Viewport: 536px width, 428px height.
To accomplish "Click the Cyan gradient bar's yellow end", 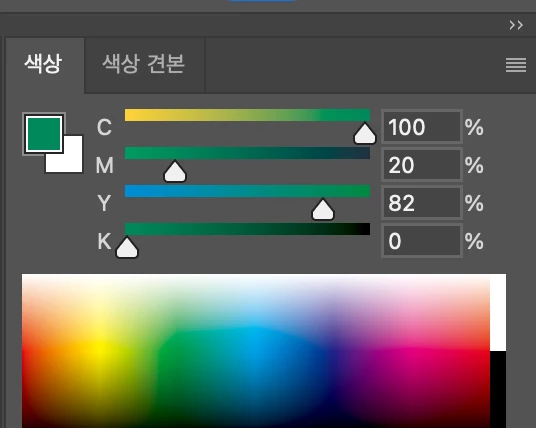I will pos(132,115).
